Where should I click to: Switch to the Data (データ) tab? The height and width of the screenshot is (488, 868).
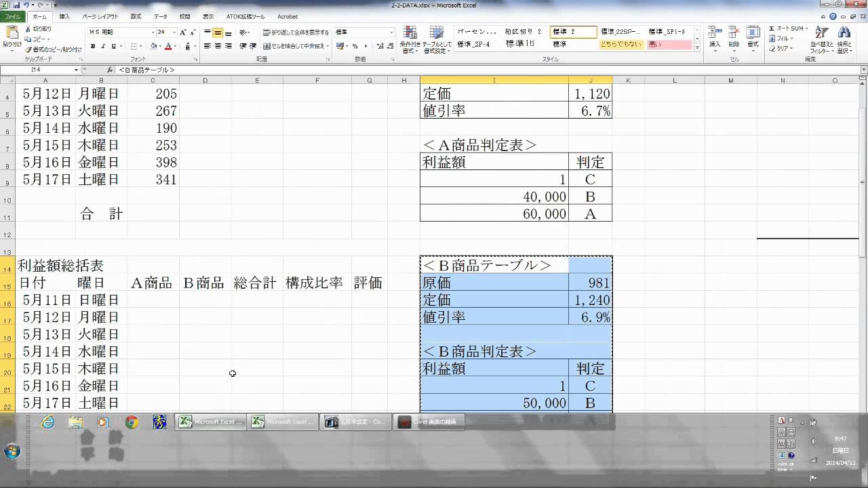pos(160,16)
